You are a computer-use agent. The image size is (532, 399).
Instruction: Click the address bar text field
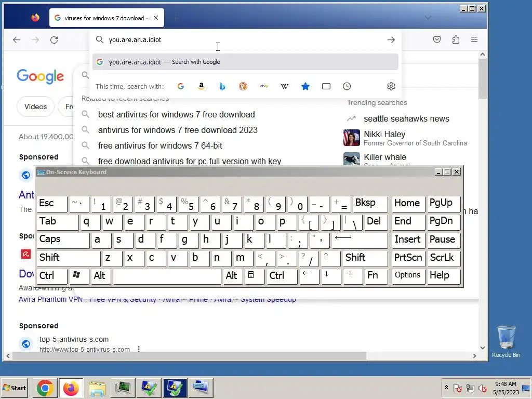(x=244, y=39)
